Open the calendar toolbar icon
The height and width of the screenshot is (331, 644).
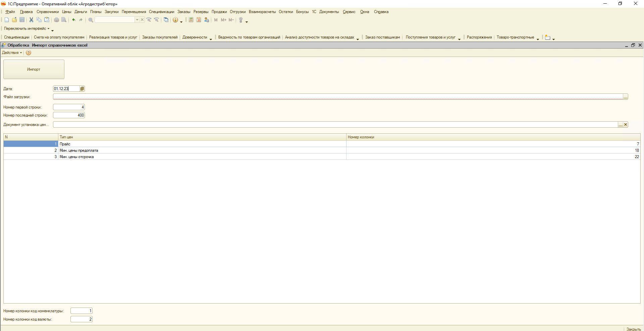coord(199,20)
